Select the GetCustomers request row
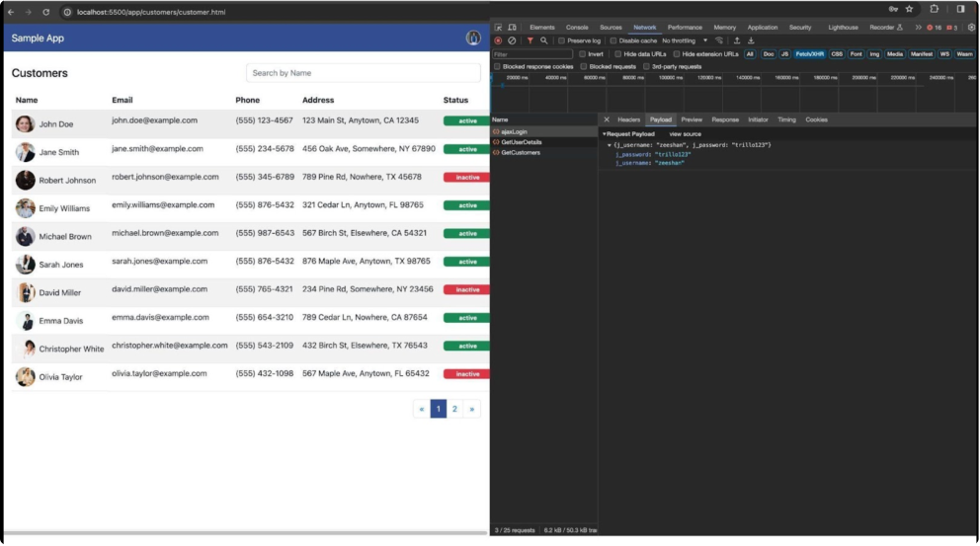Viewport: 980px width, 546px height. 543,152
